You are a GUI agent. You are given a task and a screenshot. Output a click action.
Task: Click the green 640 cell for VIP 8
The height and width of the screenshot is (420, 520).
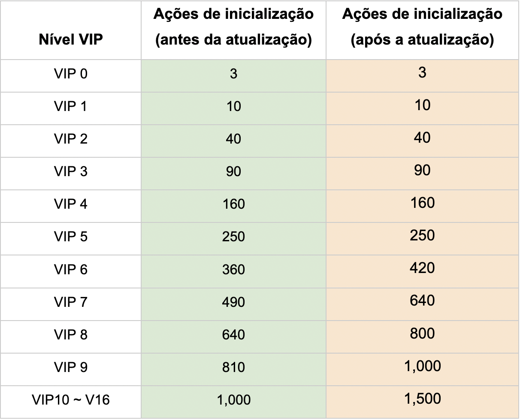click(x=233, y=335)
